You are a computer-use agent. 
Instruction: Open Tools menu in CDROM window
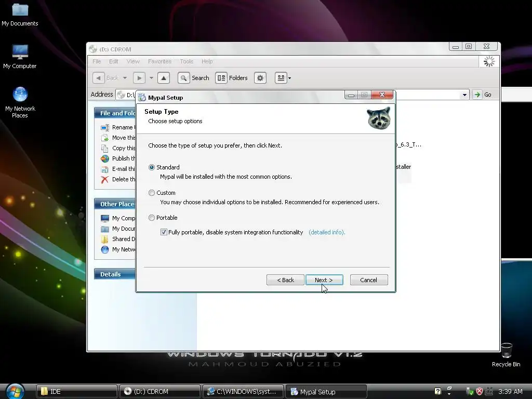tap(187, 61)
